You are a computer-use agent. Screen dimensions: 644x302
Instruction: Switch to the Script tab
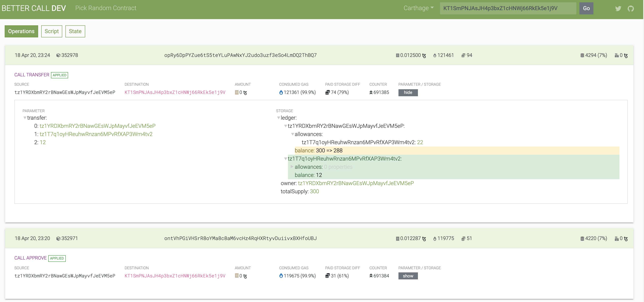tap(52, 31)
